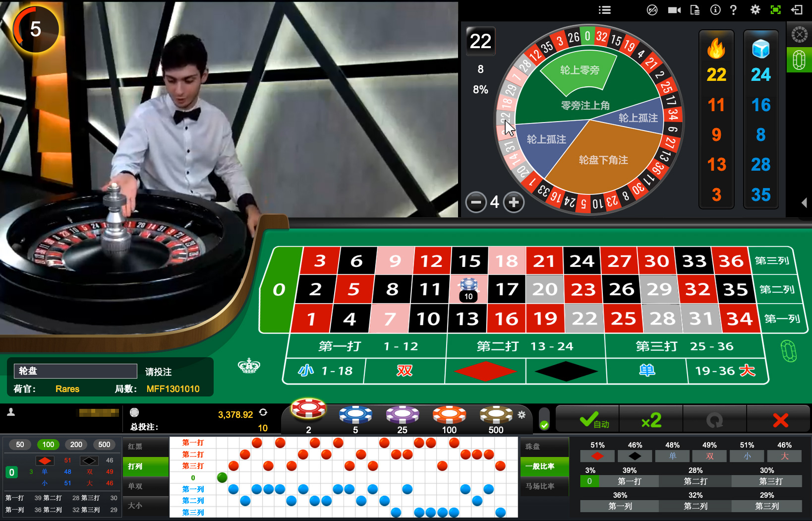Click the video camera icon
This screenshot has height=521, width=812.
coord(674,10)
